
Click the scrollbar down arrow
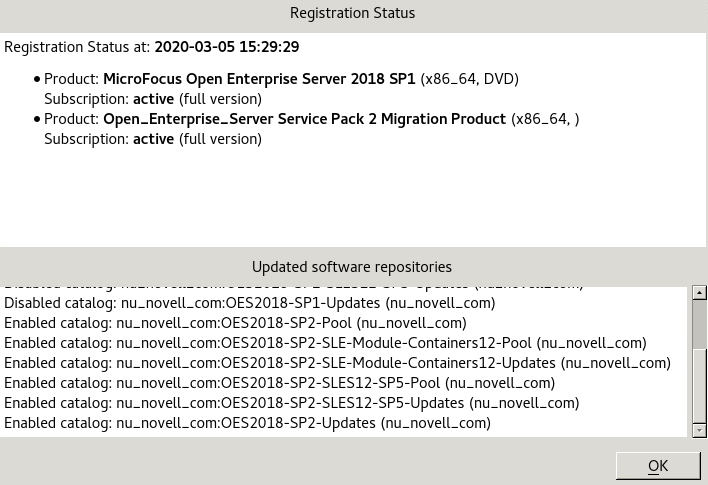click(699, 430)
